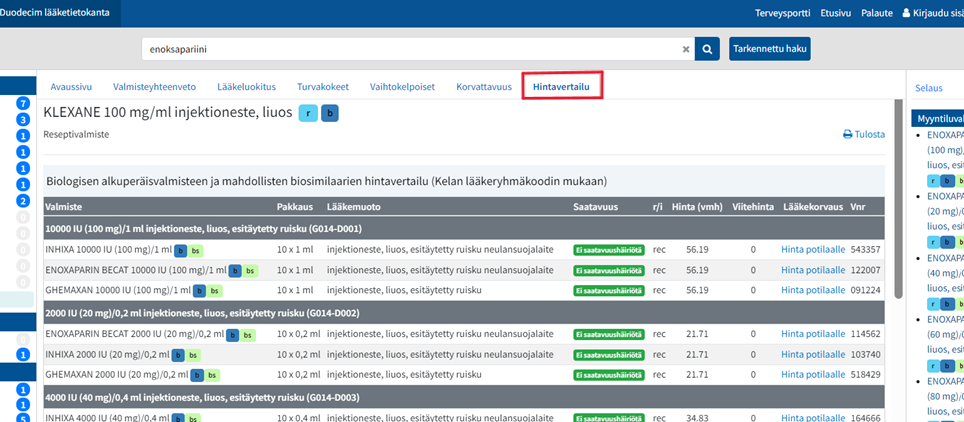Click the price 56.19 in GHEMAXAN 10000 row
The height and width of the screenshot is (422, 964).
(698, 290)
